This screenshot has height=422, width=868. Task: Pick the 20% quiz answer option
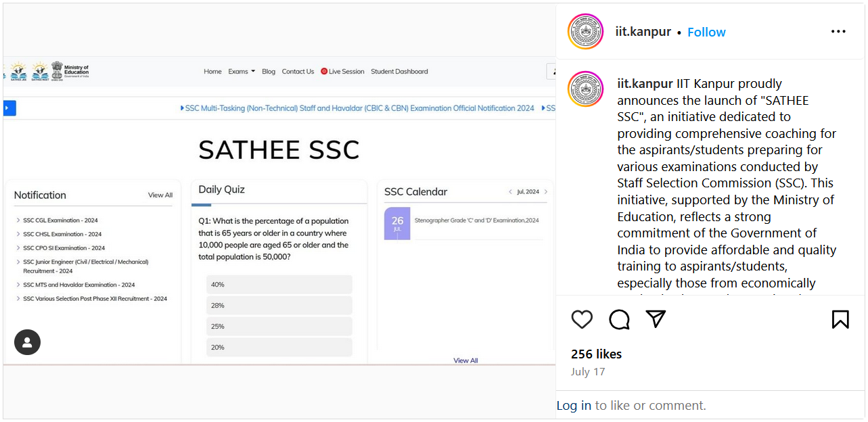(x=279, y=348)
